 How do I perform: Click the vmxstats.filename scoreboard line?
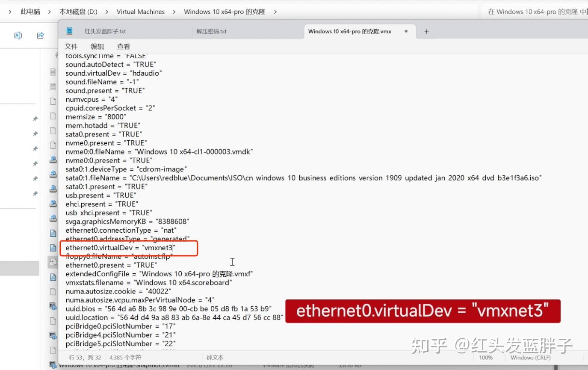click(x=149, y=283)
